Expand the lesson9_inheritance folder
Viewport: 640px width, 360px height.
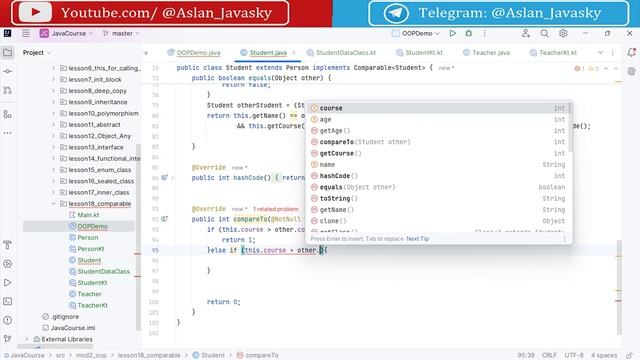pos(53,102)
